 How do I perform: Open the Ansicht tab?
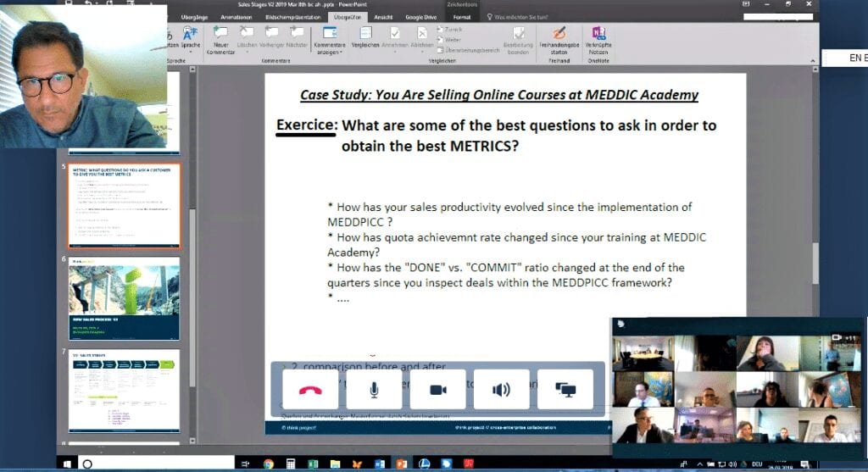pos(383,17)
